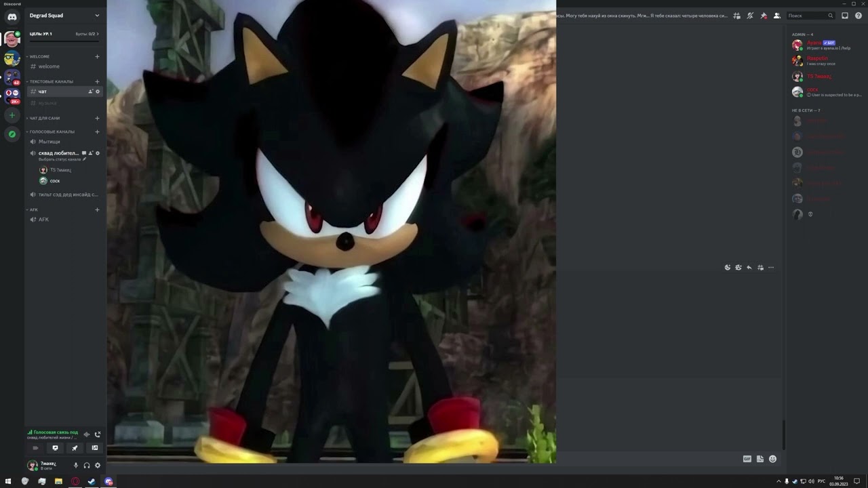The height and width of the screenshot is (488, 868).
Task: Collapse the AFK category
Action: [32, 209]
